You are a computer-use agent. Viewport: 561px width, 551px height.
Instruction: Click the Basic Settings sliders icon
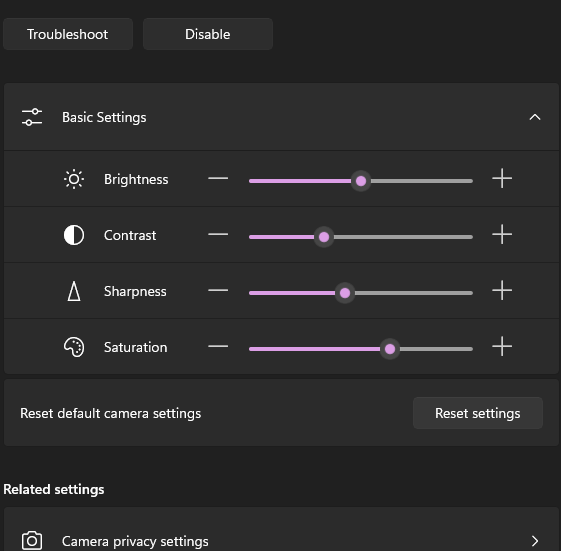pyautogui.click(x=32, y=117)
